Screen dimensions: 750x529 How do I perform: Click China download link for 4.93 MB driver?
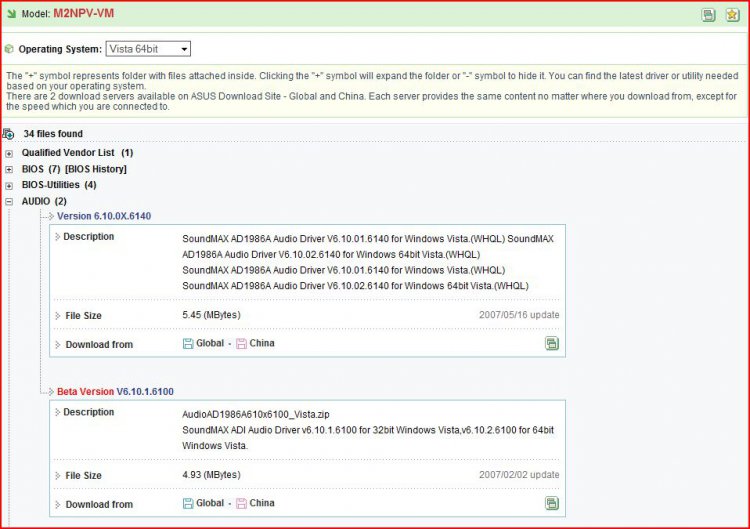click(262, 503)
